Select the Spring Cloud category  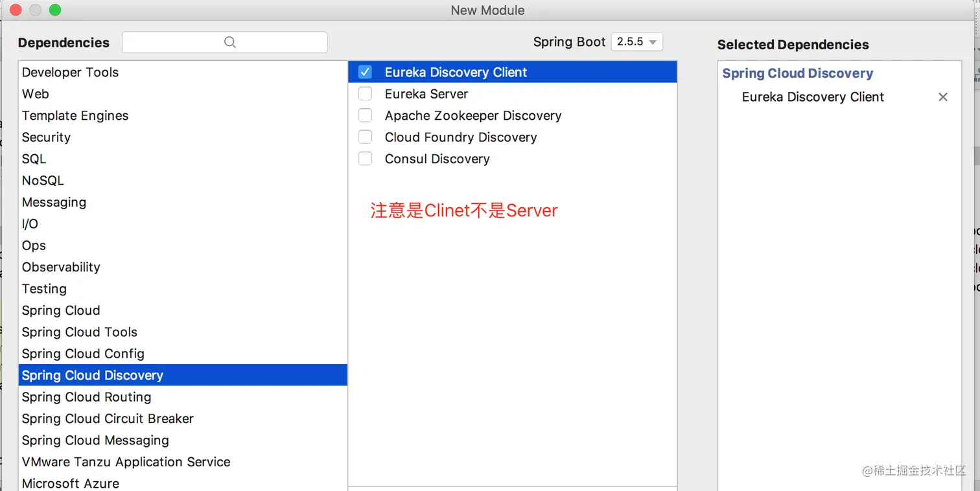[x=183, y=310]
